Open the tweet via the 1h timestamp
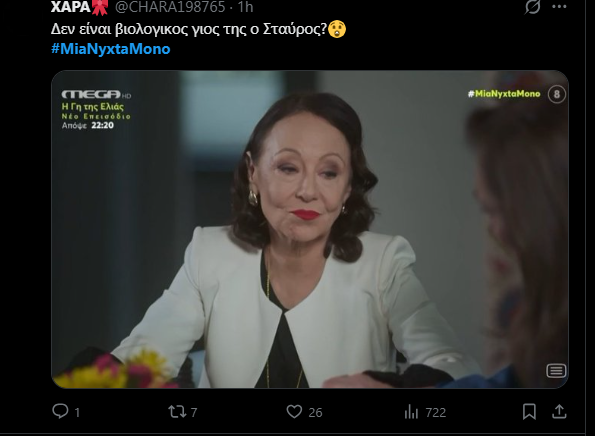Image resolution: width=595 pixels, height=436 pixels. (x=246, y=7)
